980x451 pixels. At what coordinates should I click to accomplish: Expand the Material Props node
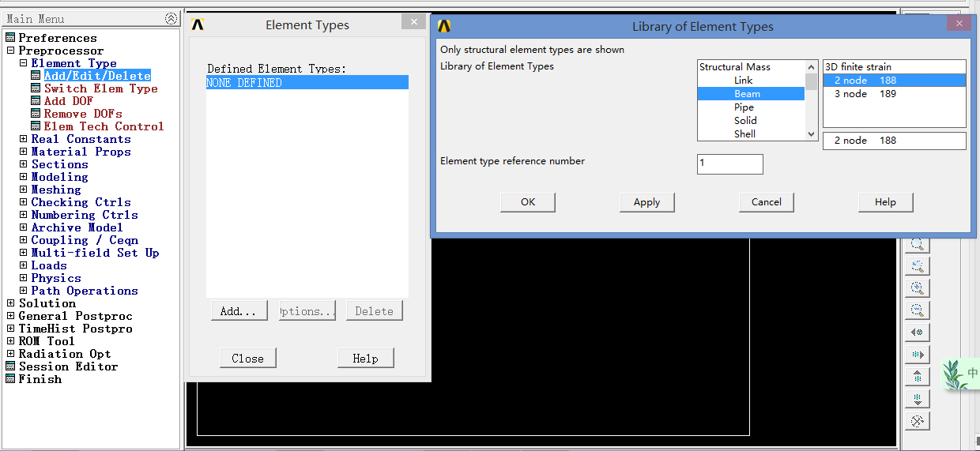(x=23, y=152)
